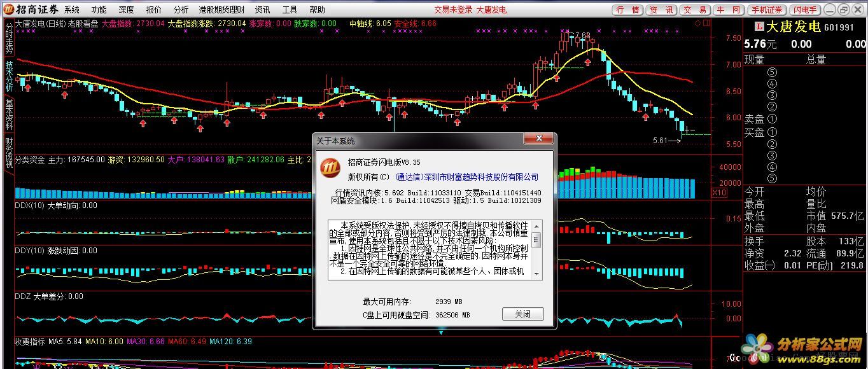Click scroll-down arrow in license text box
868x369 pixels.
[536, 274]
